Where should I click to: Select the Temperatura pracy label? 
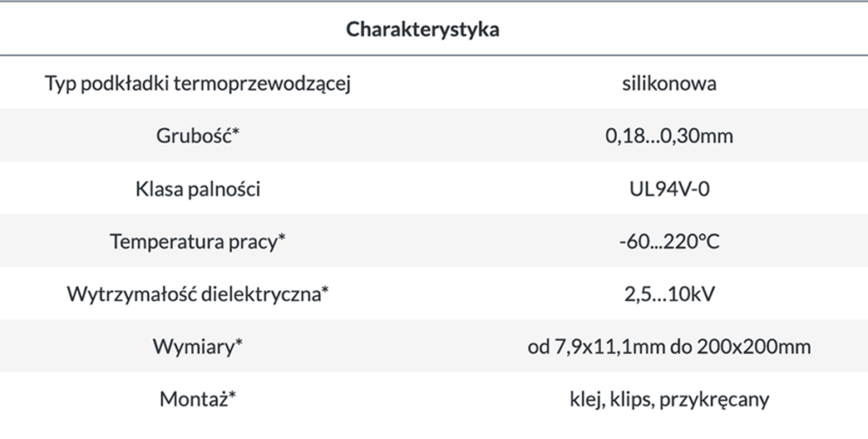tap(193, 241)
